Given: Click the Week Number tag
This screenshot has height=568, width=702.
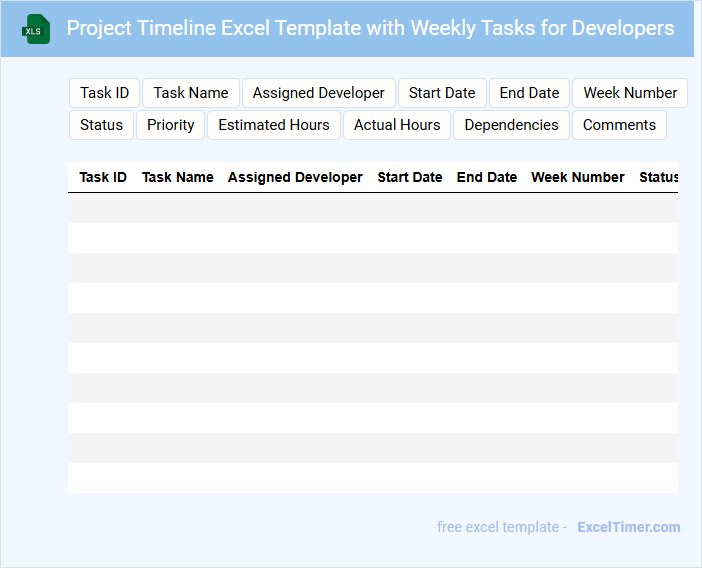Looking at the screenshot, I should [x=630, y=93].
